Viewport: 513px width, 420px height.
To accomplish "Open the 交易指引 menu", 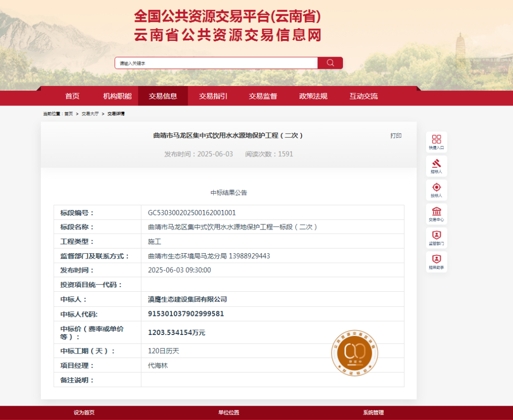I will tap(212, 96).
